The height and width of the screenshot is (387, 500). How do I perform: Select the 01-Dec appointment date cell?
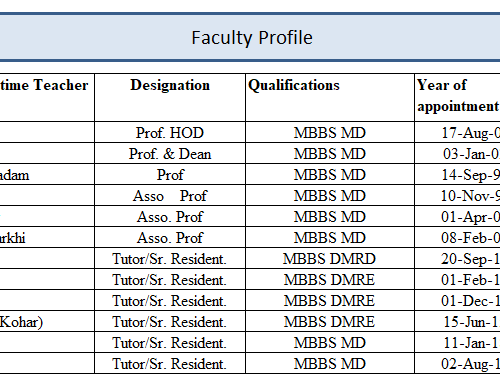[x=457, y=300]
